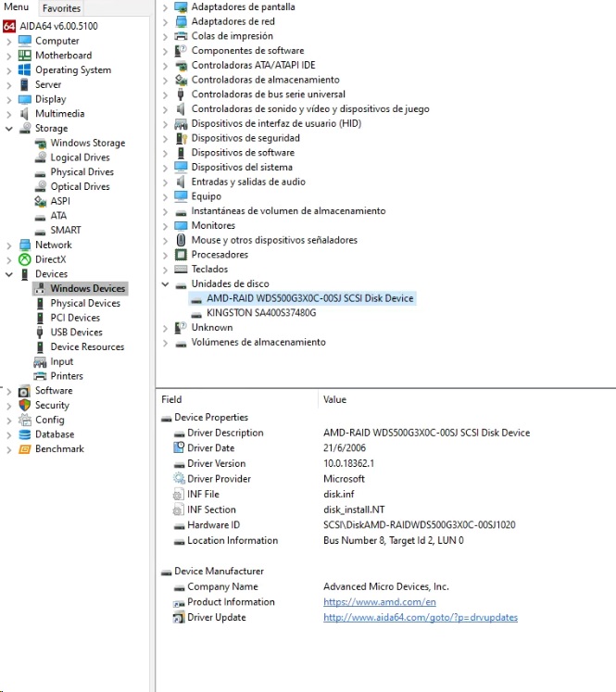Click Advanced Micro Devices, Inc. value
This screenshot has height=692, width=616.
[x=386, y=587]
